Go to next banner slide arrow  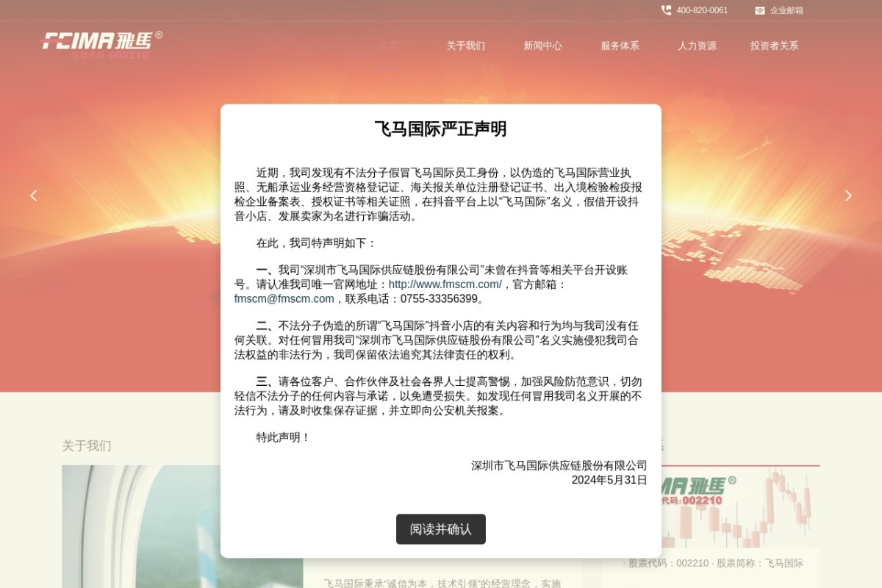pos(848,196)
